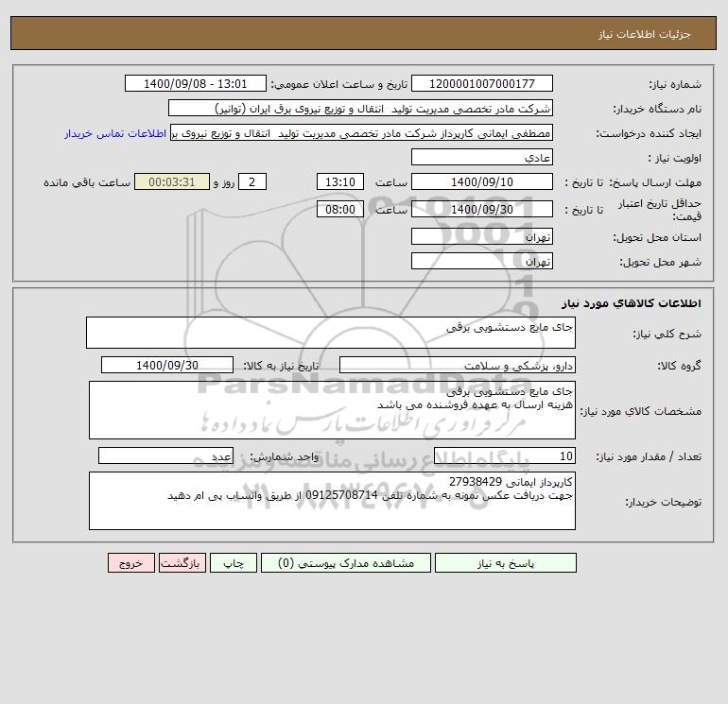Click the شرح کلی نیاز text area
728x704 pixels.
coord(331,333)
